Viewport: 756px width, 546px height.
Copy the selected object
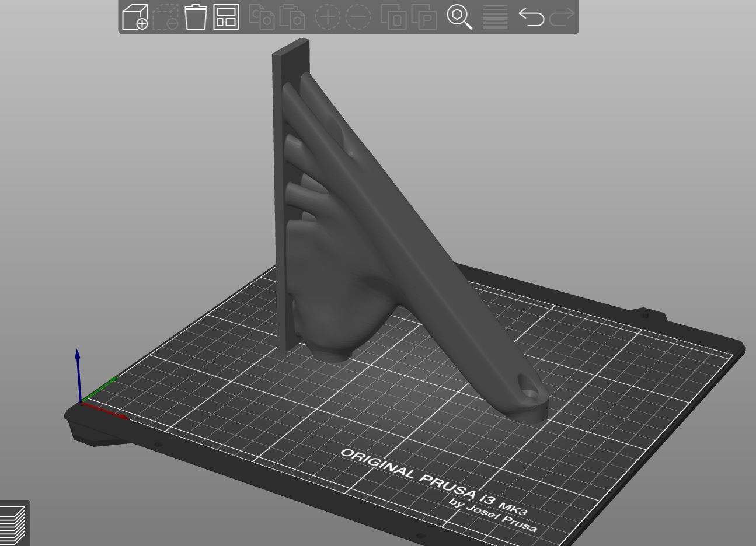pos(262,17)
